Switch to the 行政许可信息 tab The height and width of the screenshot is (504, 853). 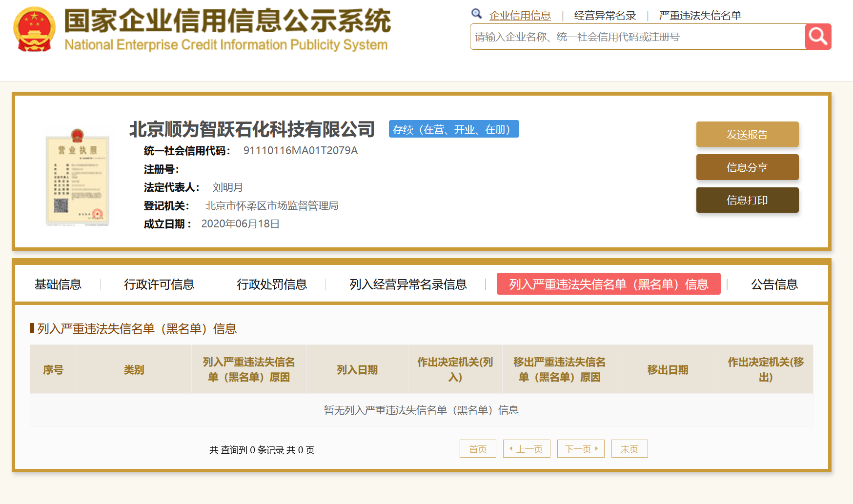click(x=159, y=284)
